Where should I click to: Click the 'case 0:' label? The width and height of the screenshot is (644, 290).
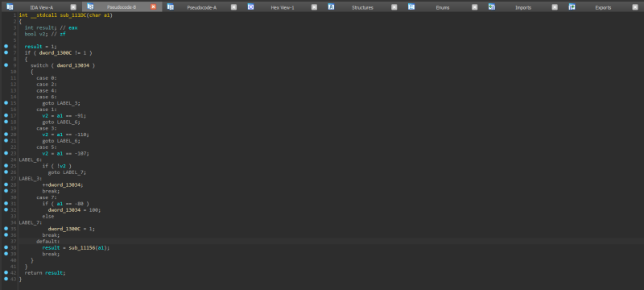point(47,78)
